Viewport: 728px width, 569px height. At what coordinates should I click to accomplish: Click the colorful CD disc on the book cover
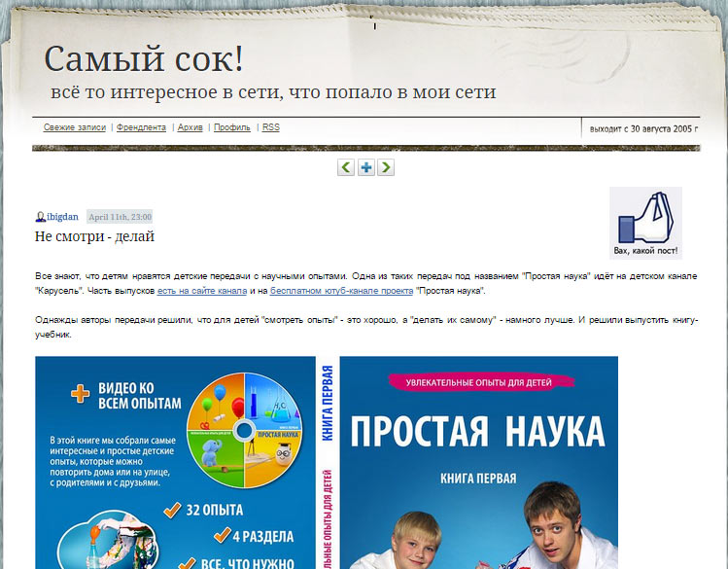244,431
